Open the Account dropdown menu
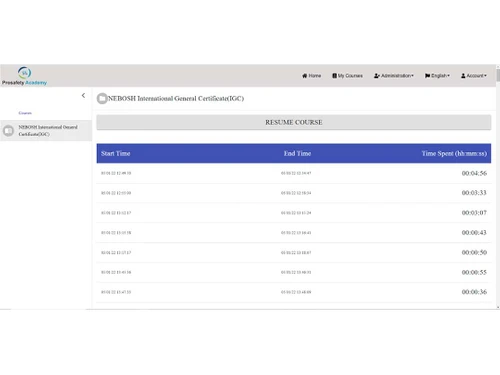The width and height of the screenshot is (500, 375). 474,76
